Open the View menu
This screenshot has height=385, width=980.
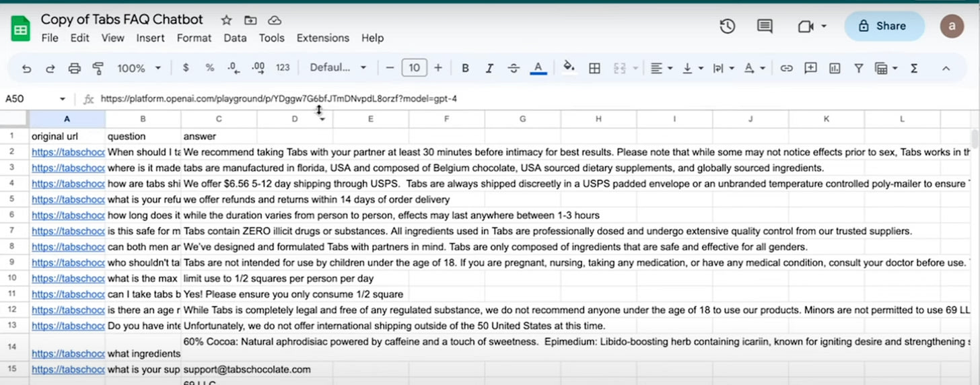pos(112,38)
